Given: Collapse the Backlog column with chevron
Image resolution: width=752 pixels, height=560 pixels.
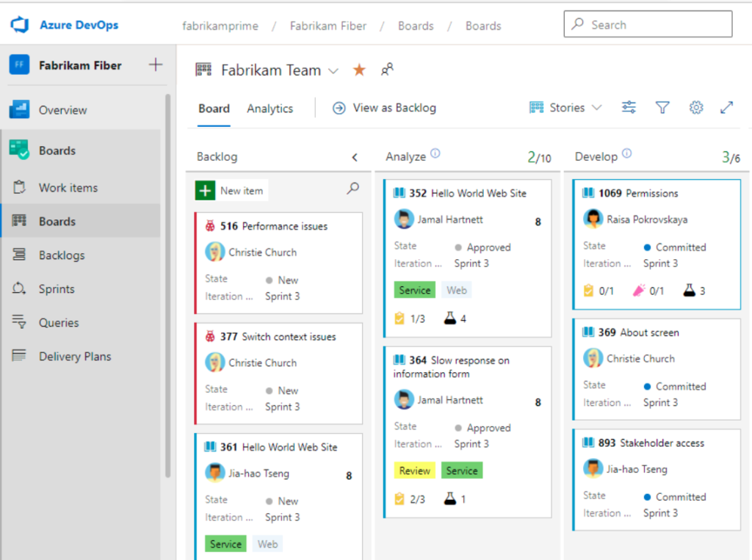Looking at the screenshot, I should point(355,157).
